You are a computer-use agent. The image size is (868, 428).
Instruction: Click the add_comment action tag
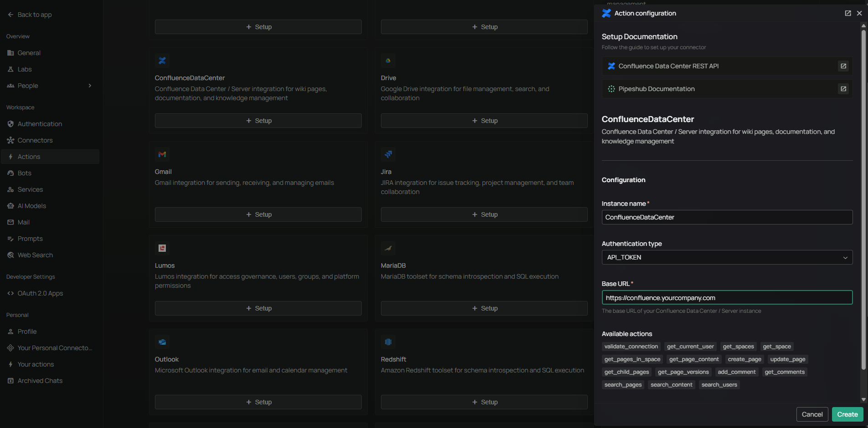[x=737, y=372]
